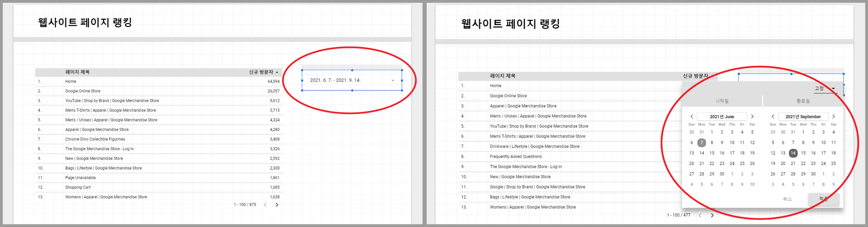Select Page Unavailable row in left table
The height and width of the screenshot is (227, 868).
click(158, 177)
